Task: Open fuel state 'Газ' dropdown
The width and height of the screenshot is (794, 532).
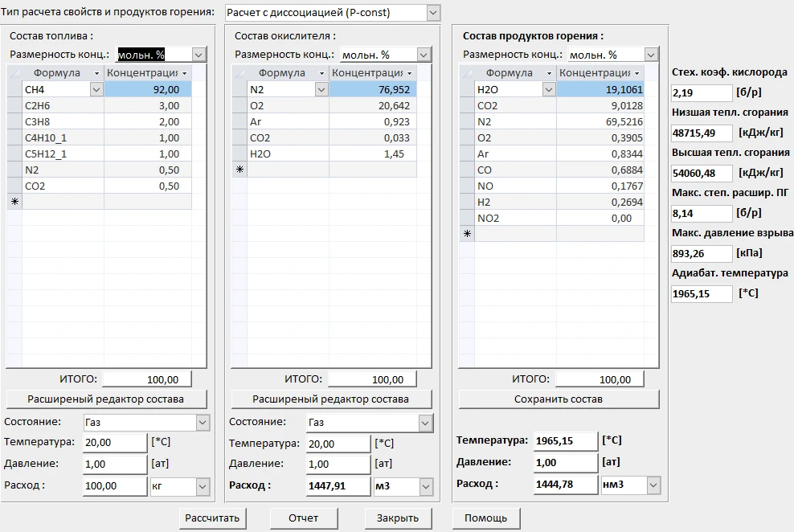Action: 200,423
